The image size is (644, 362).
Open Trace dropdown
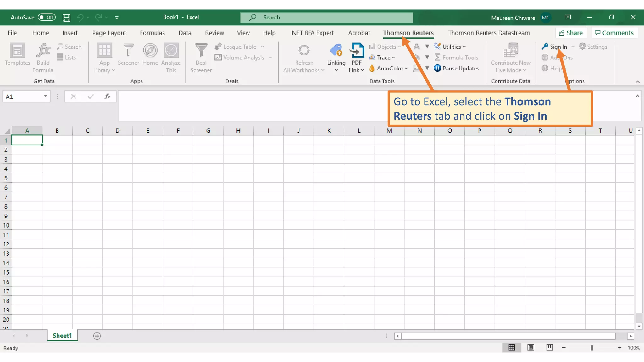click(382, 58)
